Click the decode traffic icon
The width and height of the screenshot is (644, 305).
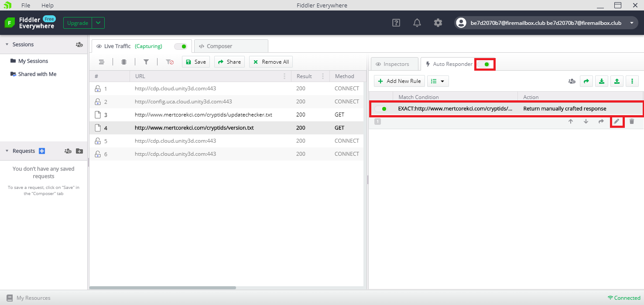[x=124, y=62]
